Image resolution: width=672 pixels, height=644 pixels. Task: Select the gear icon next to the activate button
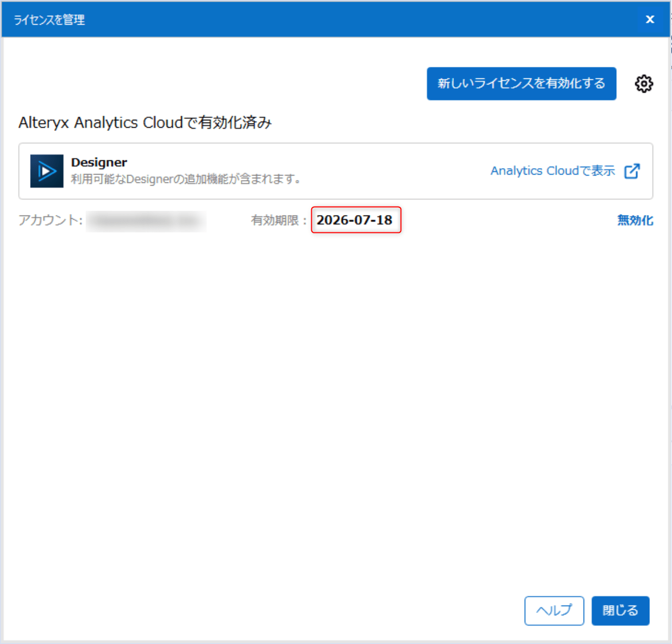[643, 84]
